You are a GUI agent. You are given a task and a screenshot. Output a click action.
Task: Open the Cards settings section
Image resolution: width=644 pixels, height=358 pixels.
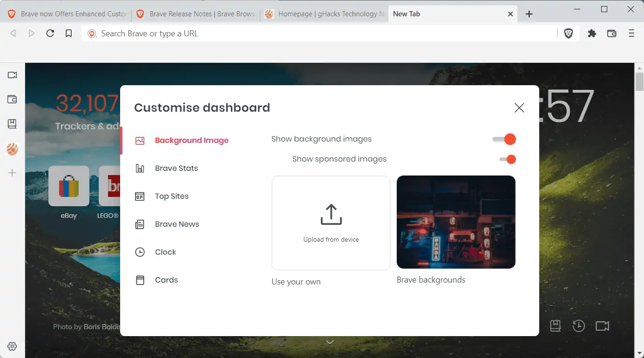pos(156,280)
